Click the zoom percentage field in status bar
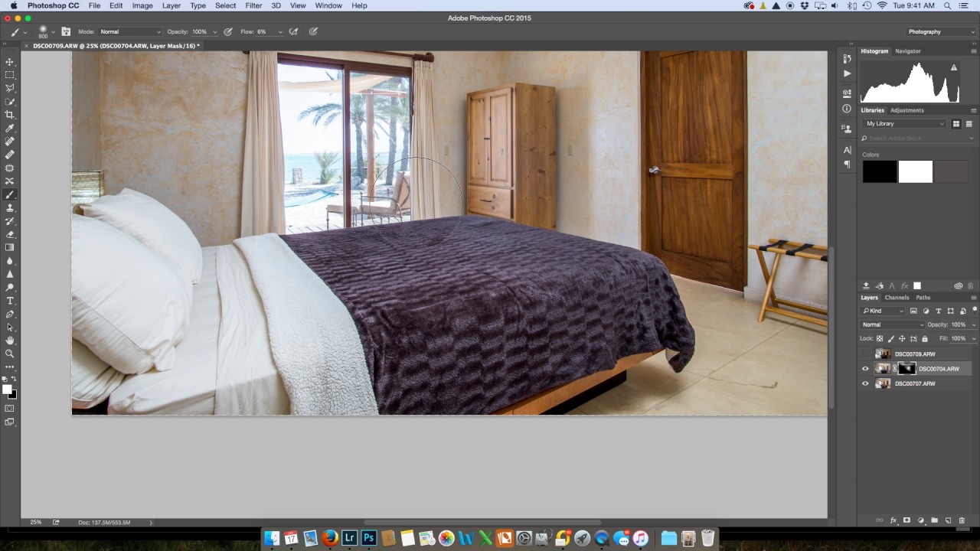The image size is (980, 551). (36, 522)
